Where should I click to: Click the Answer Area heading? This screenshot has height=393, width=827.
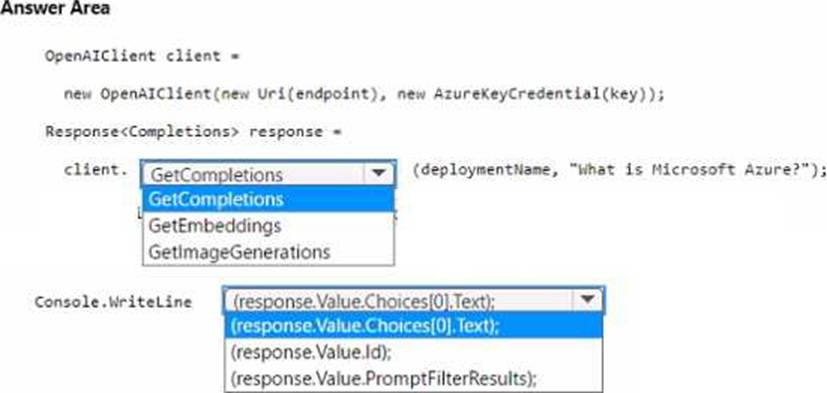click(55, 8)
